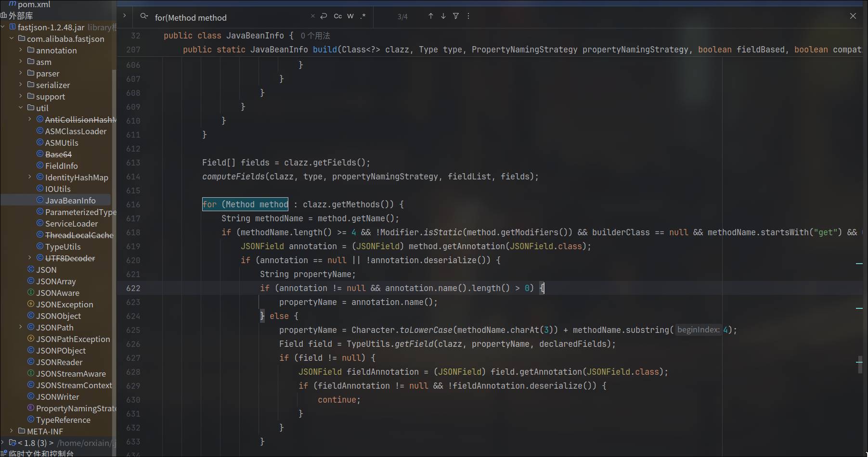Toggle regex (.*) search mode

tap(363, 16)
